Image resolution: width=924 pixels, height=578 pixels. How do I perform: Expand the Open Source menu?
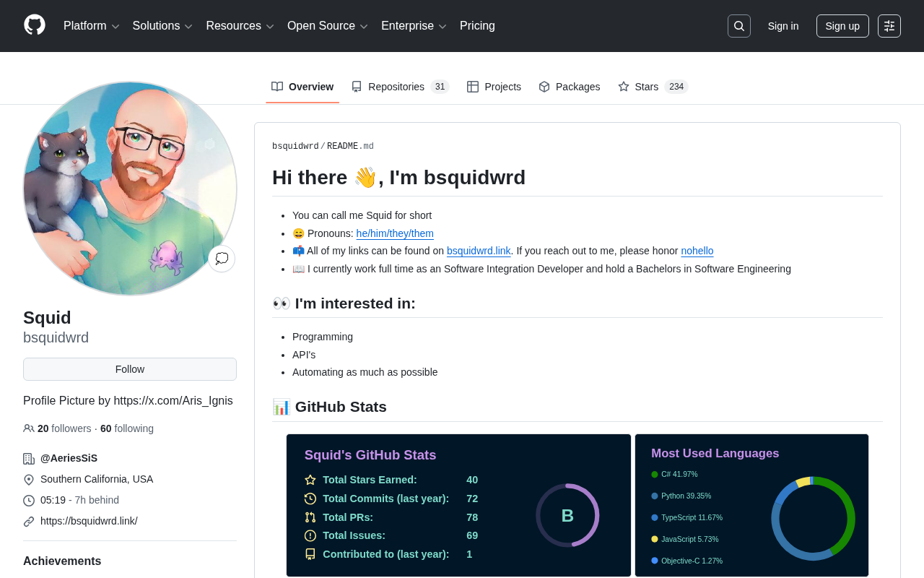[x=328, y=26]
